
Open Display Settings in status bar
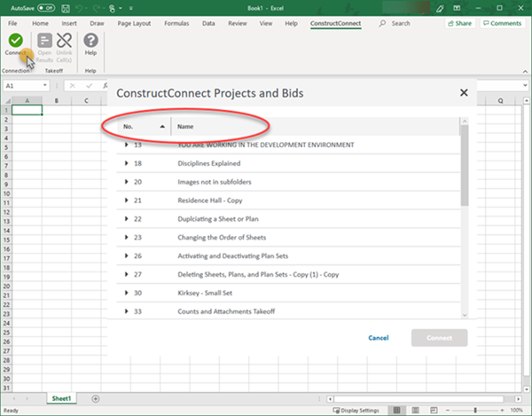[x=356, y=410]
